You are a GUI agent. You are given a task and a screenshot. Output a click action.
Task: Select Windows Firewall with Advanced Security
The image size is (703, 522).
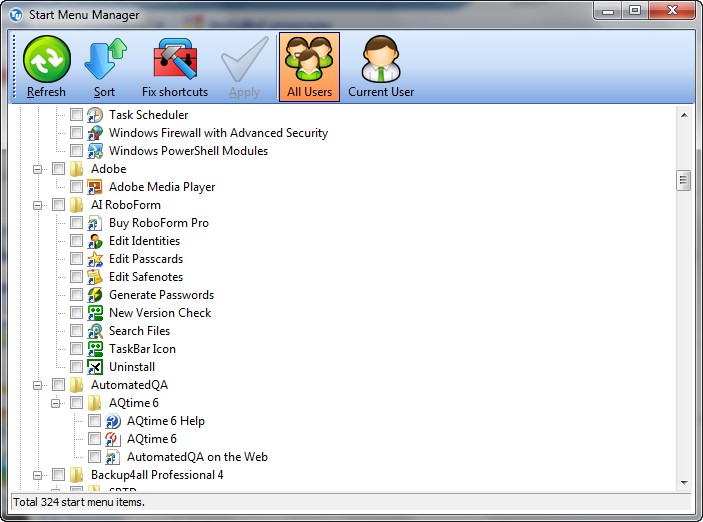[x=218, y=133]
